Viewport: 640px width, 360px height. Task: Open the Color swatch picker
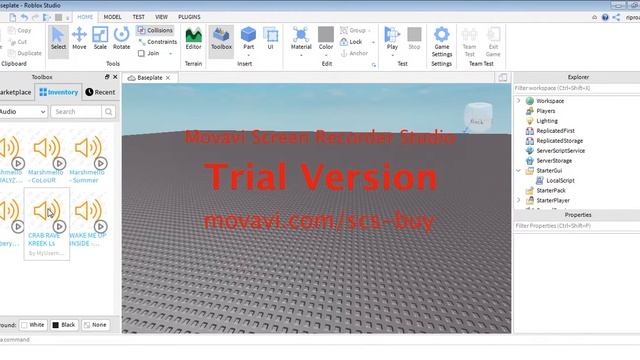pyautogui.click(x=326, y=35)
